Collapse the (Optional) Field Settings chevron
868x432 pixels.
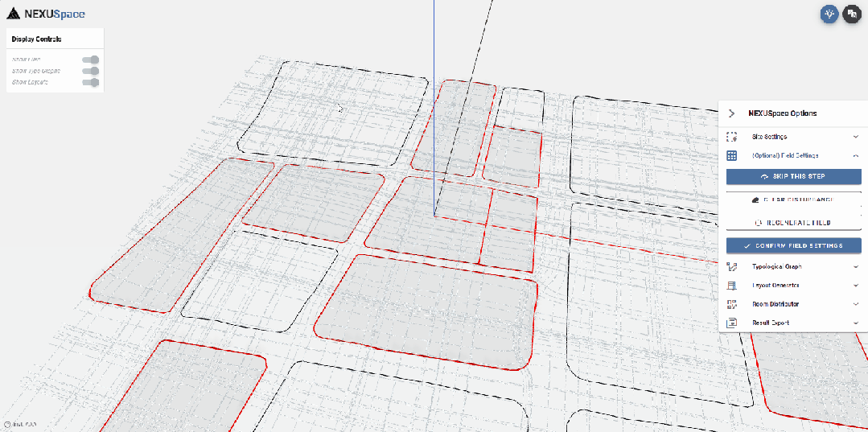856,155
